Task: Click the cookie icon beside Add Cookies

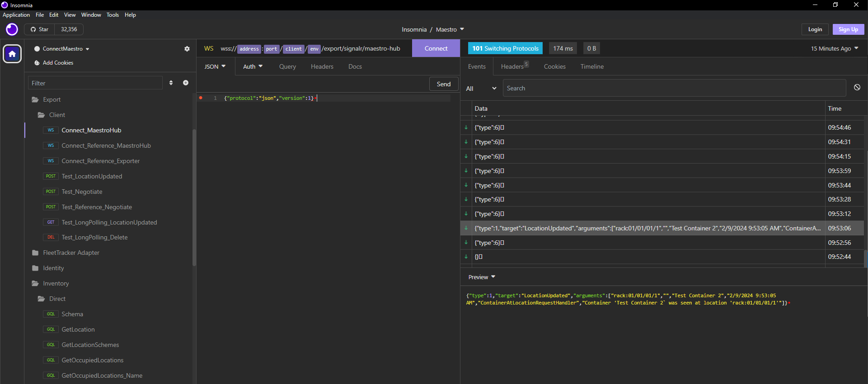Action: tap(37, 63)
